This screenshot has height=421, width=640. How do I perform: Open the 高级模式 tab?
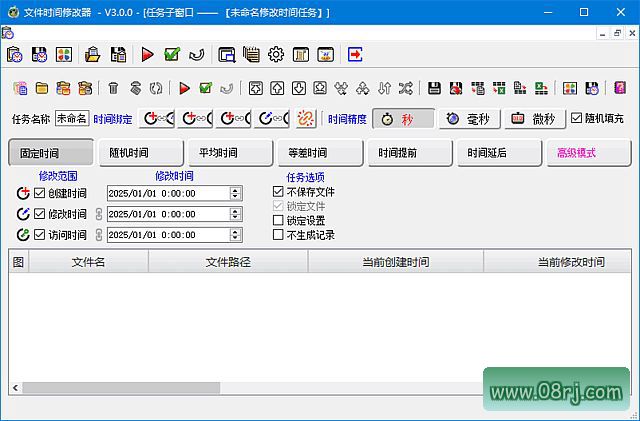coord(589,153)
